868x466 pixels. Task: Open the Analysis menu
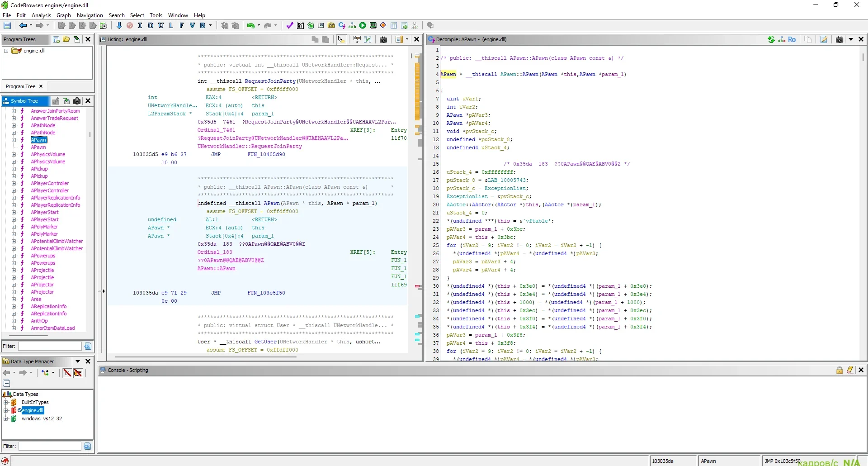point(41,15)
